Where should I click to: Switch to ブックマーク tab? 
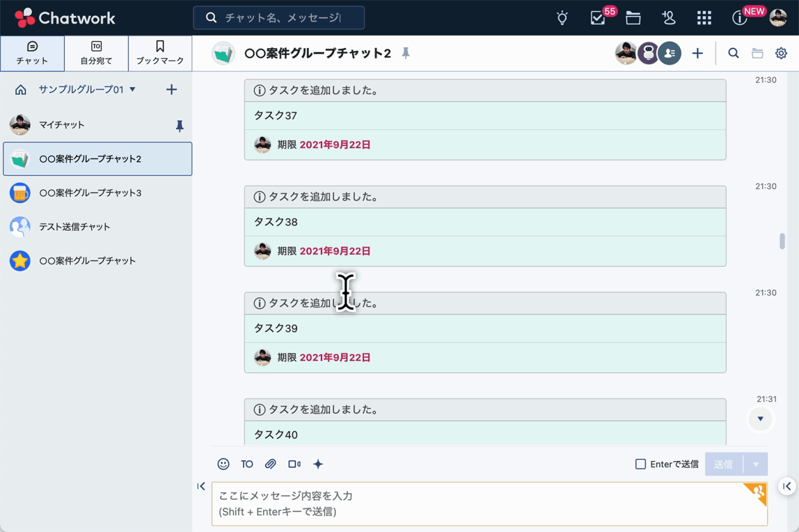pos(160,53)
